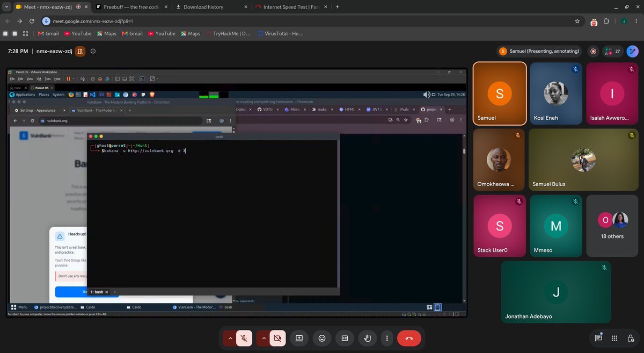Open the in-call chat panel
This screenshot has width=644, height=353.
(x=598, y=338)
